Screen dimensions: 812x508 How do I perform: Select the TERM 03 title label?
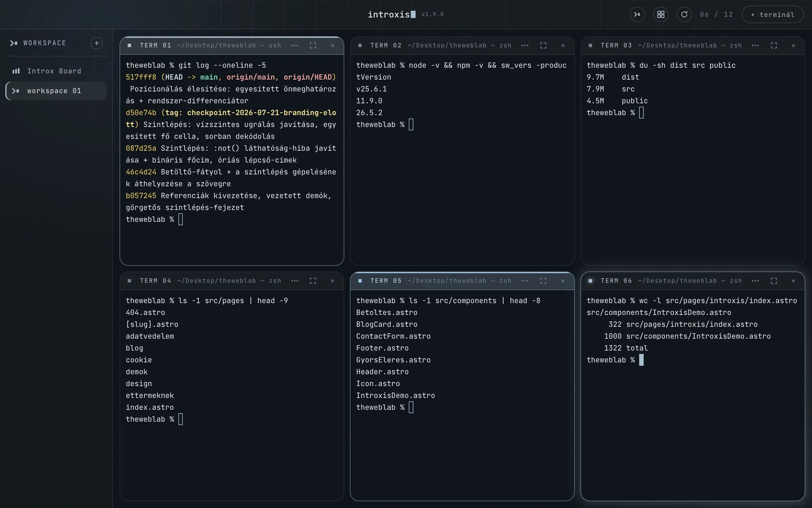[616, 45]
